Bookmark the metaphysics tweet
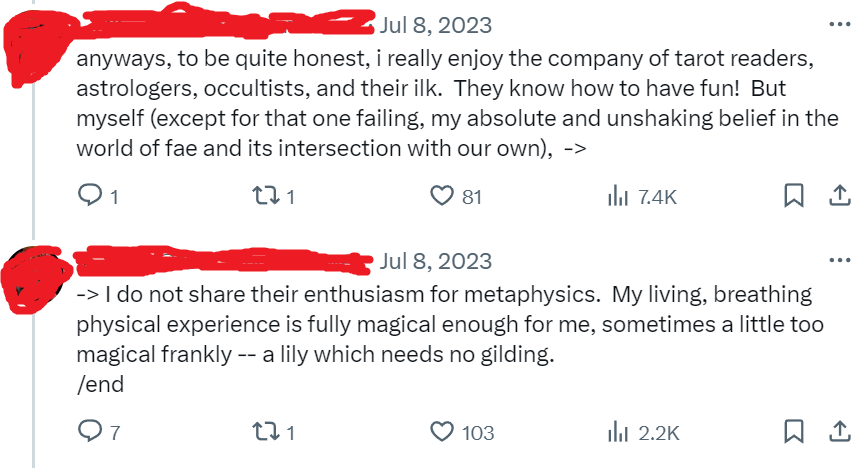Screen dimensions: 851x468 pos(794,432)
